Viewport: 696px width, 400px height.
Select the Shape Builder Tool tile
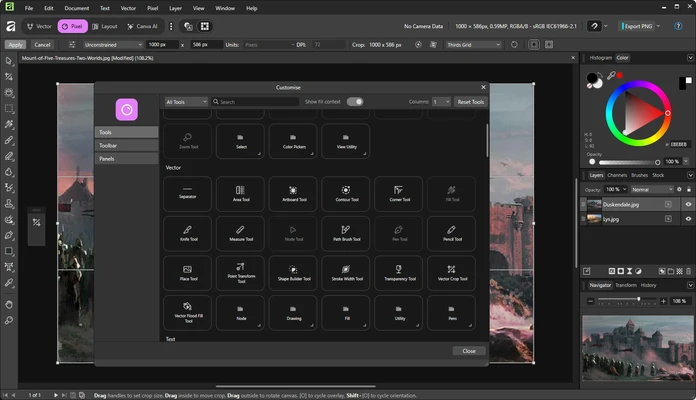[293, 273]
